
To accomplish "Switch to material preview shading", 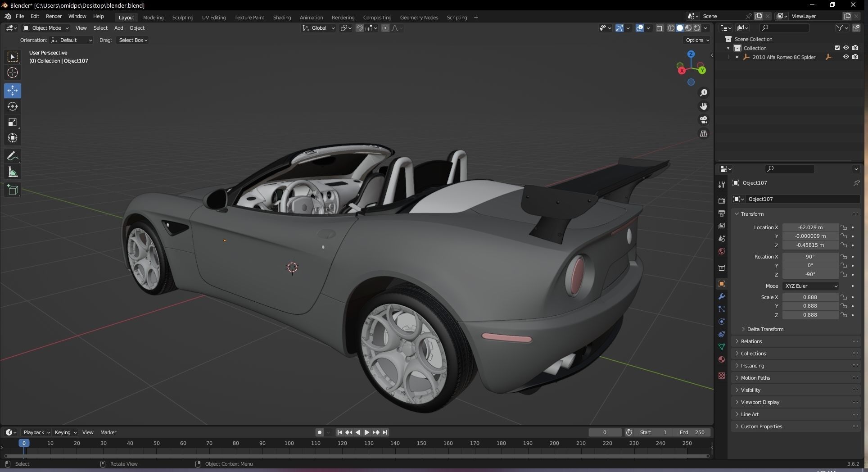I will click(x=688, y=28).
